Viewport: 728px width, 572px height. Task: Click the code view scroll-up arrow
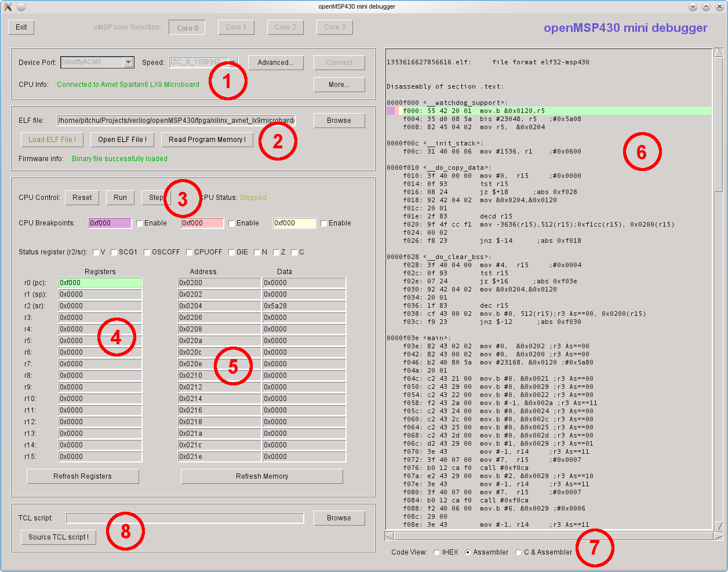click(x=719, y=53)
